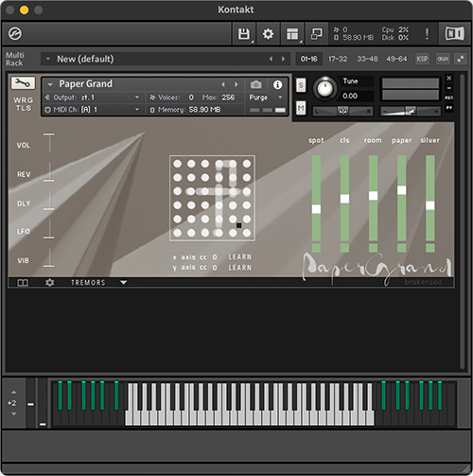The height and width of the screenshot is (476, 473).
Task: Switch to rack page 33-48
Action: (367, 59)
